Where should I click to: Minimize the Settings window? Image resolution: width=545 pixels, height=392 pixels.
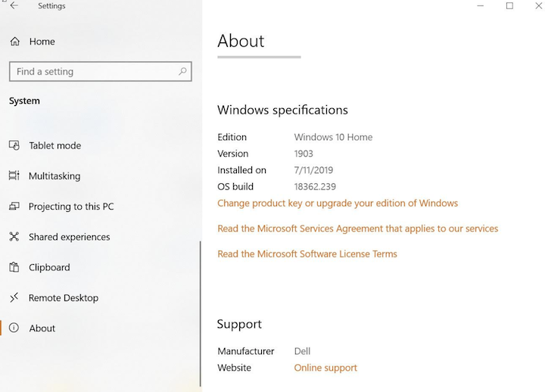[481, 5]
